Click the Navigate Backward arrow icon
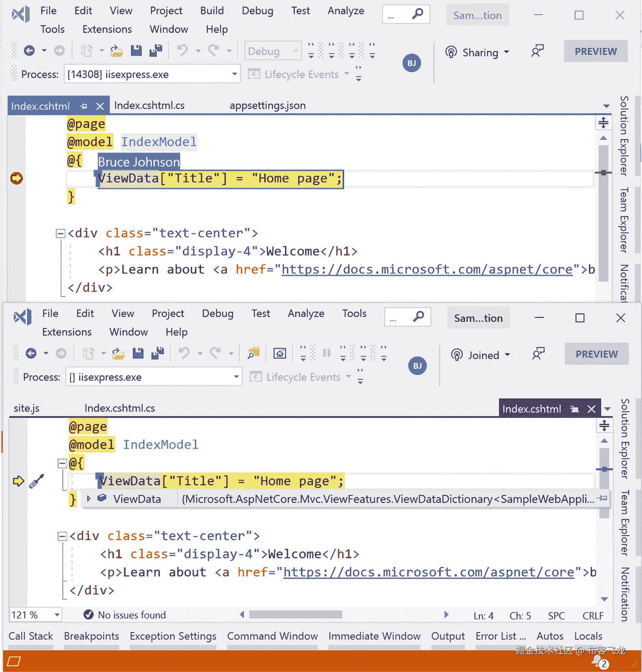This screenshot has width=642, height=672. [x=29, y=50]
